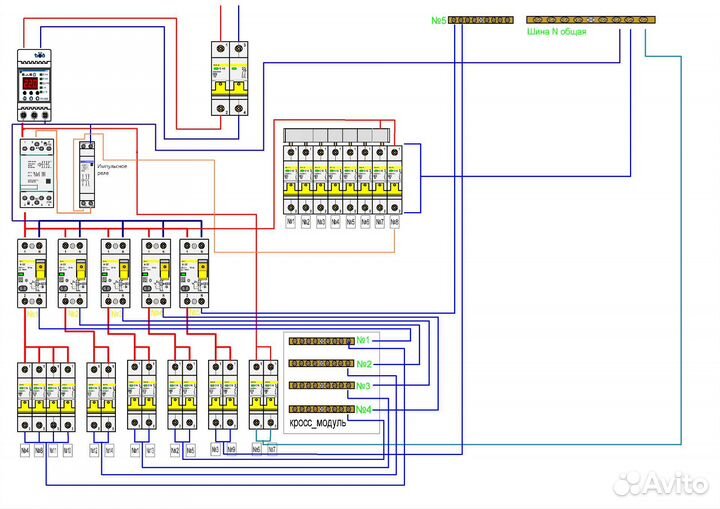Click the №8 label under the eight-breaker row

[394, 221]
